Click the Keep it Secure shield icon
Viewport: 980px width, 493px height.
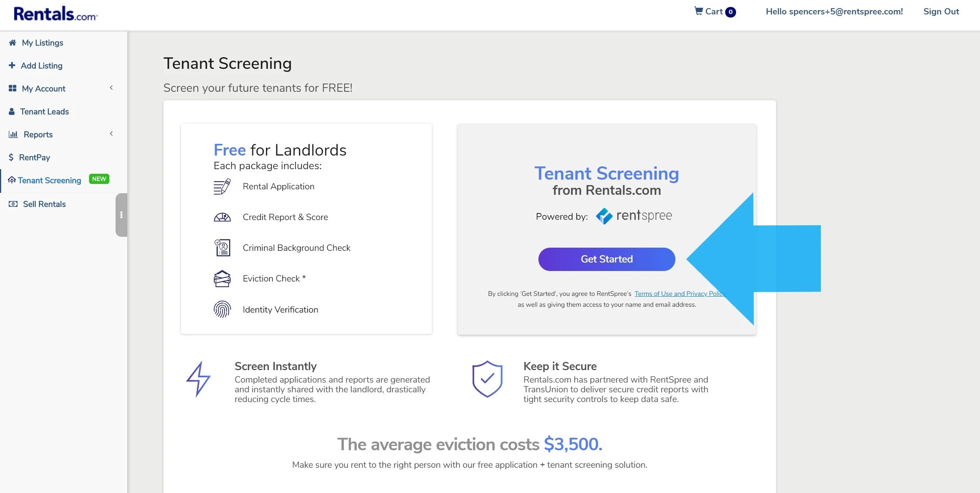pos(486,379)
